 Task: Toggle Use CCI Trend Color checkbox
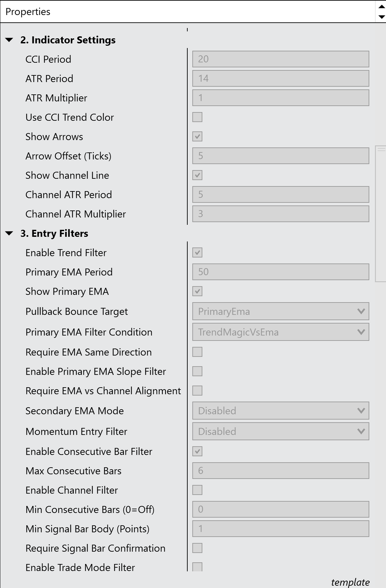pyautogui.click(x=197, y=117)
